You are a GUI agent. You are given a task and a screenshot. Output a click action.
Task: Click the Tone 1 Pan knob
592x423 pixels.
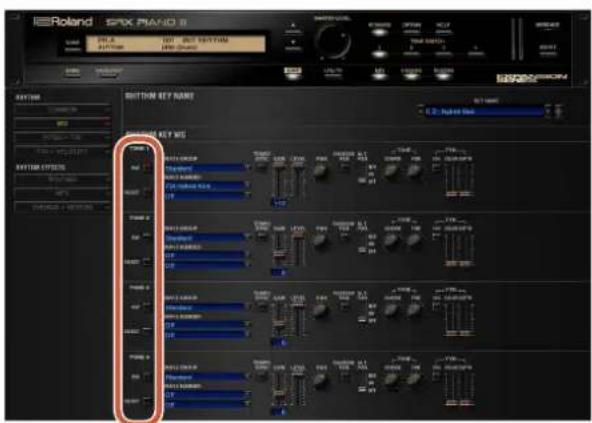click(x=321, y=171)
